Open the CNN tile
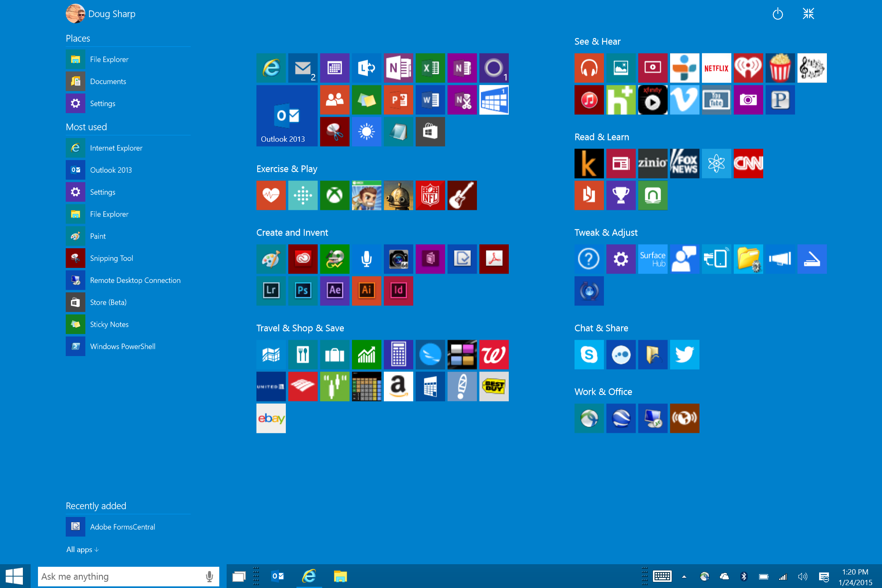 click(x=748, y=163)
